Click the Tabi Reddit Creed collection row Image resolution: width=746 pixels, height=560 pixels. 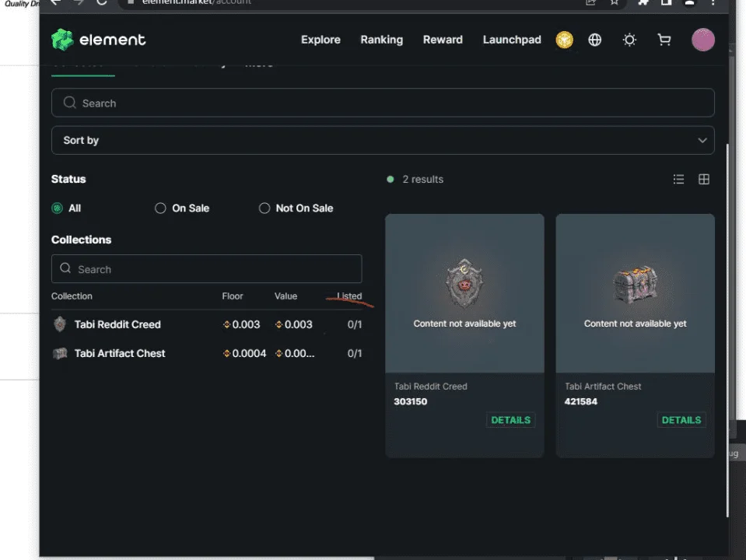click(x=206, y=324)
